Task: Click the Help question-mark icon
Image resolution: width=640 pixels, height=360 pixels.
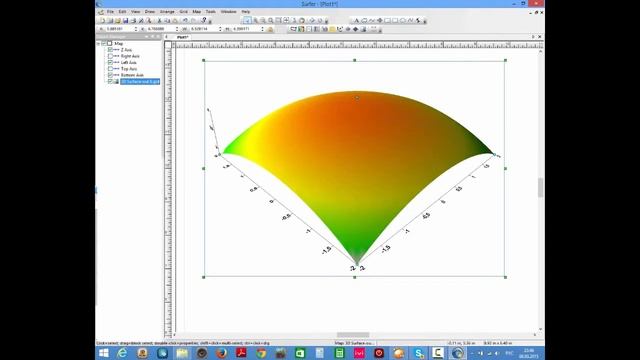Action: point(204,20)
